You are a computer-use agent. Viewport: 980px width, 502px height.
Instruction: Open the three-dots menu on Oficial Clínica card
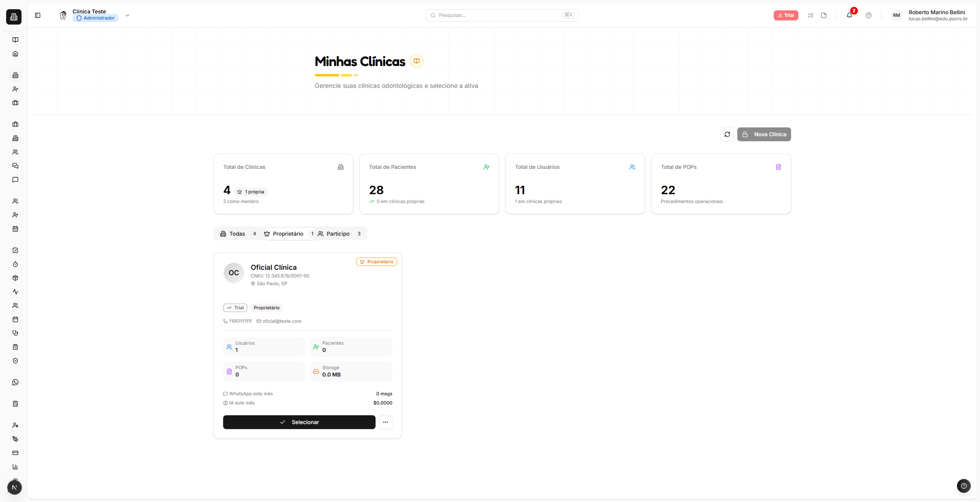tap(385, 422)
